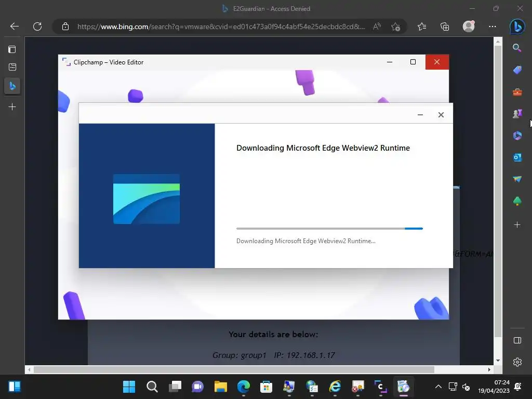Screen dimensions: 532x399
Task: Open the Windows Widgets panel
Action: [14, 387]
